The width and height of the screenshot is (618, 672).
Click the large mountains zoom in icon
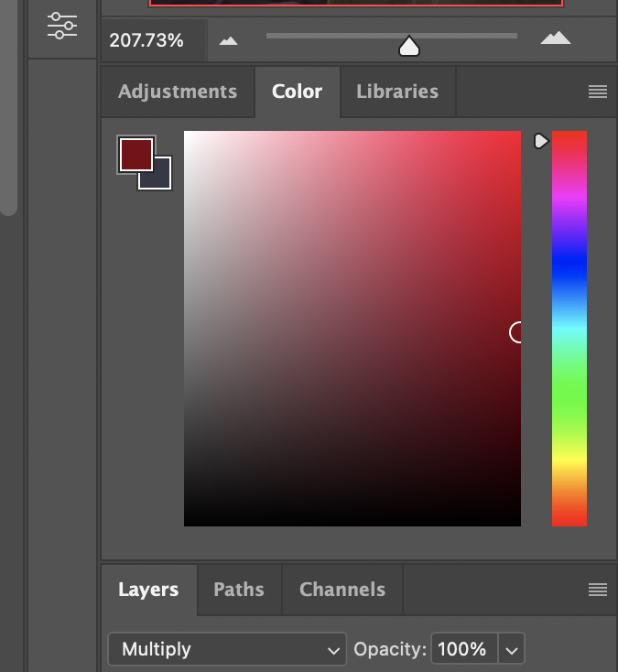555,38
